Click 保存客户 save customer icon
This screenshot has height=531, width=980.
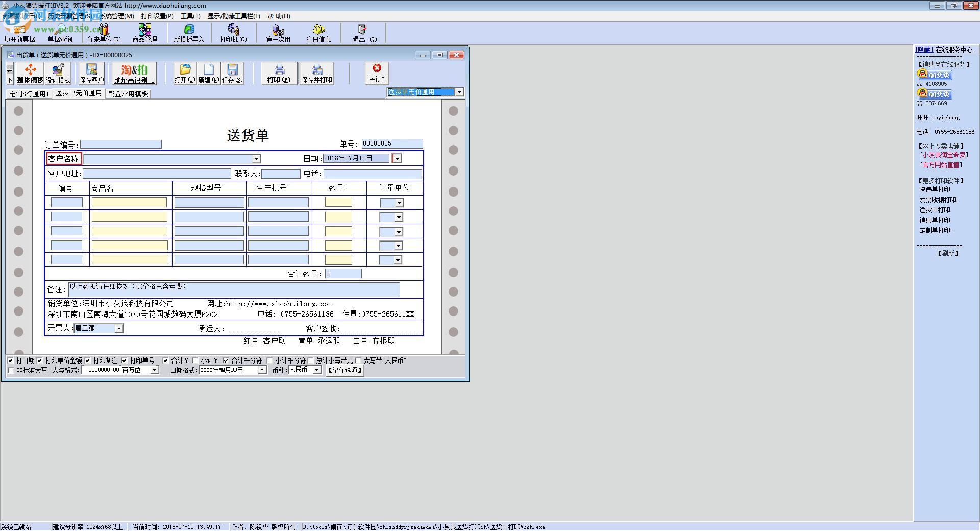92,74
